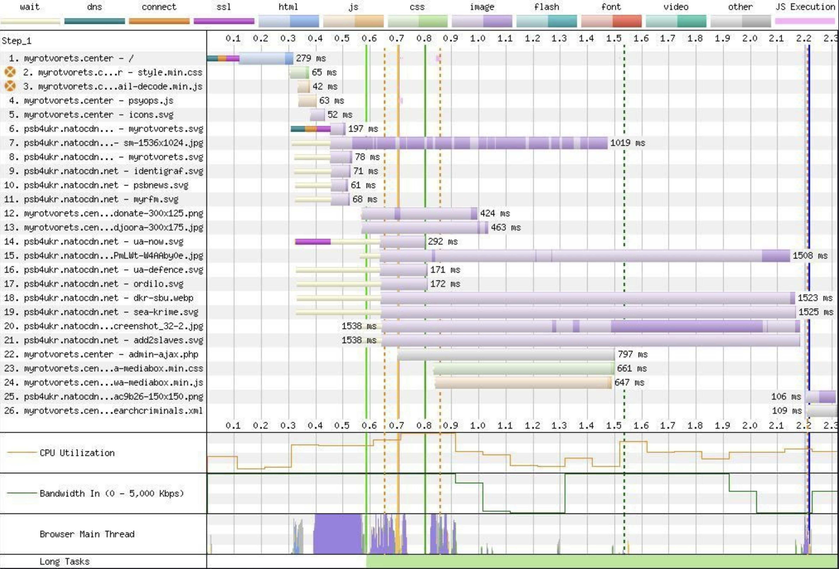Click the 1.0 second mark on top time axis
Image resolution: width=839 pixels, height=569 pixels.
pos(477,39)
